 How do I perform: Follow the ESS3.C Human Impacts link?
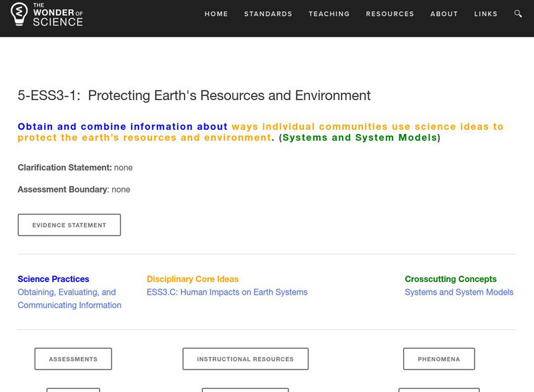[226, 291]
